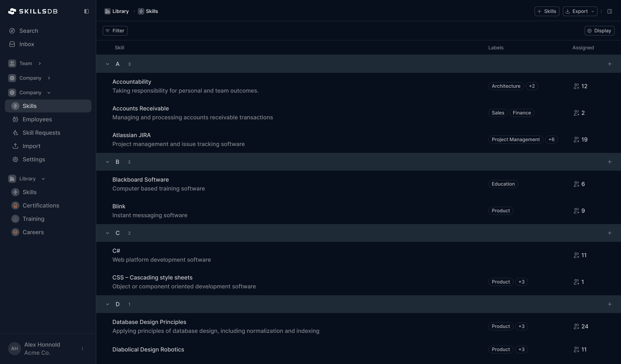
Task: Open the Import upload icon
Action: (15, 146)
